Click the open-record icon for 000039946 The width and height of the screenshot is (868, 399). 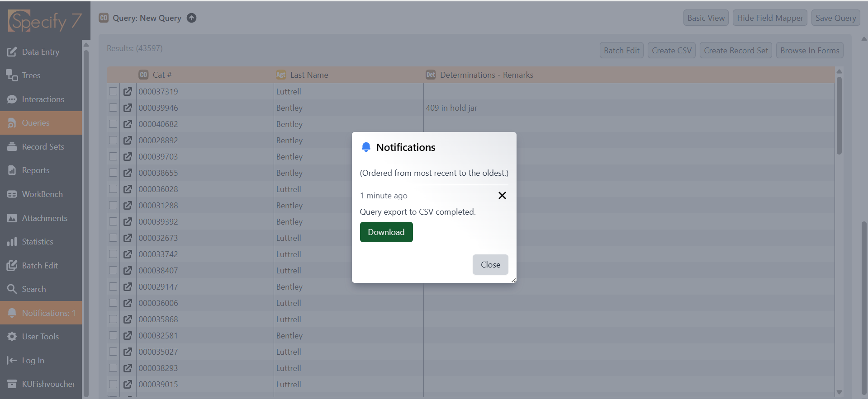[x=128, y=108]
